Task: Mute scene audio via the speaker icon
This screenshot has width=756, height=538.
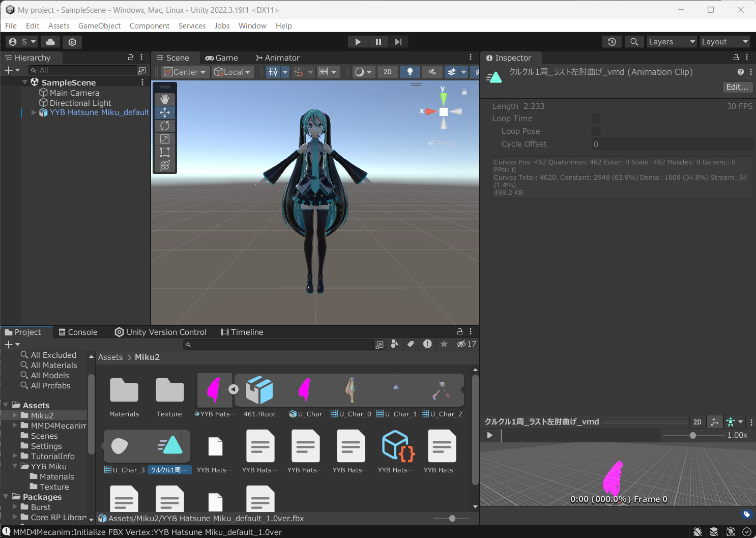Action: point(431,72)
